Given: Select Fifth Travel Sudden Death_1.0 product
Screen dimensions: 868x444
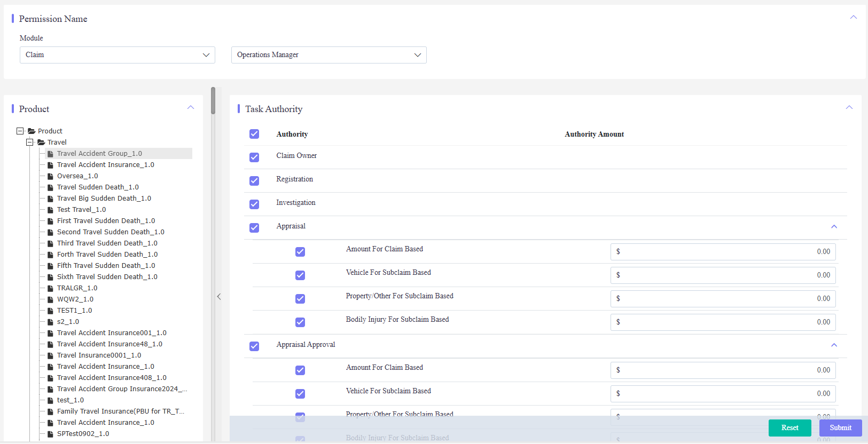Looking at the screenshot, I should 106,266.
